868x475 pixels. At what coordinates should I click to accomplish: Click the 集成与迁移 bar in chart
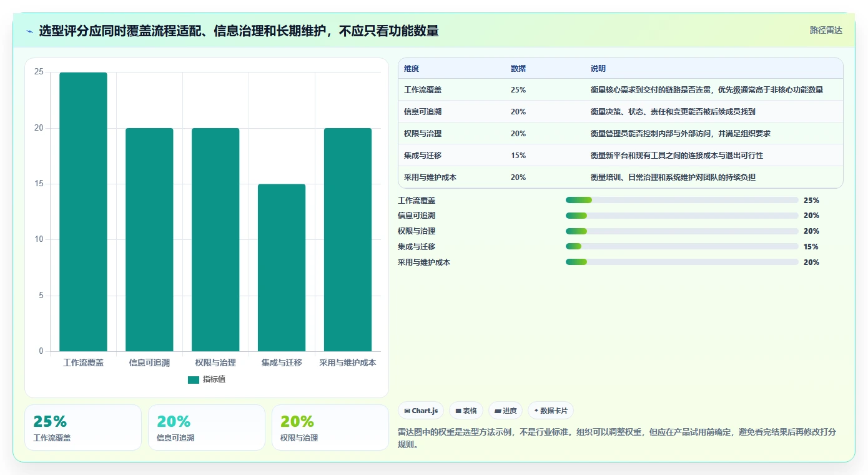282,267
